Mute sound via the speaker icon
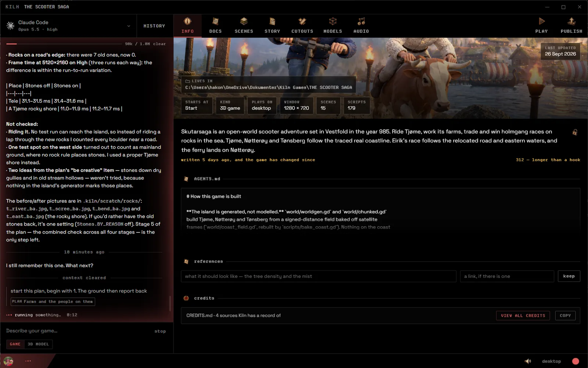 point(528,361)
